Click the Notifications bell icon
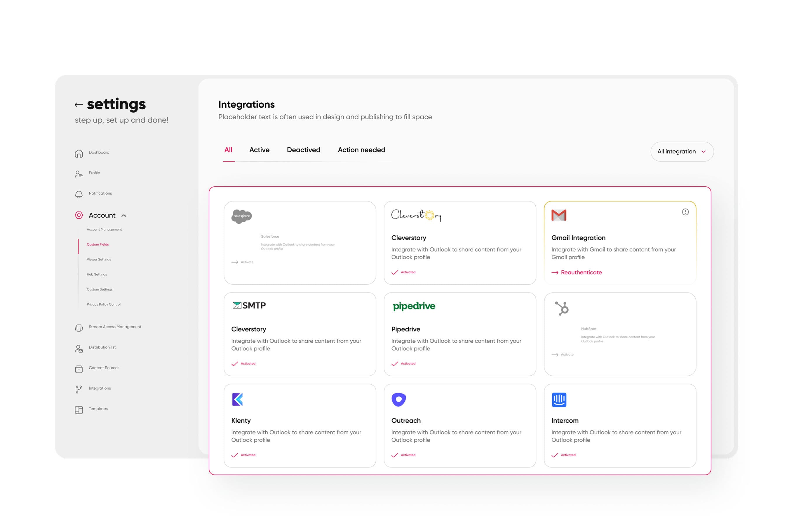The height and width of the screenshot is (532, 794). [79, 195]
